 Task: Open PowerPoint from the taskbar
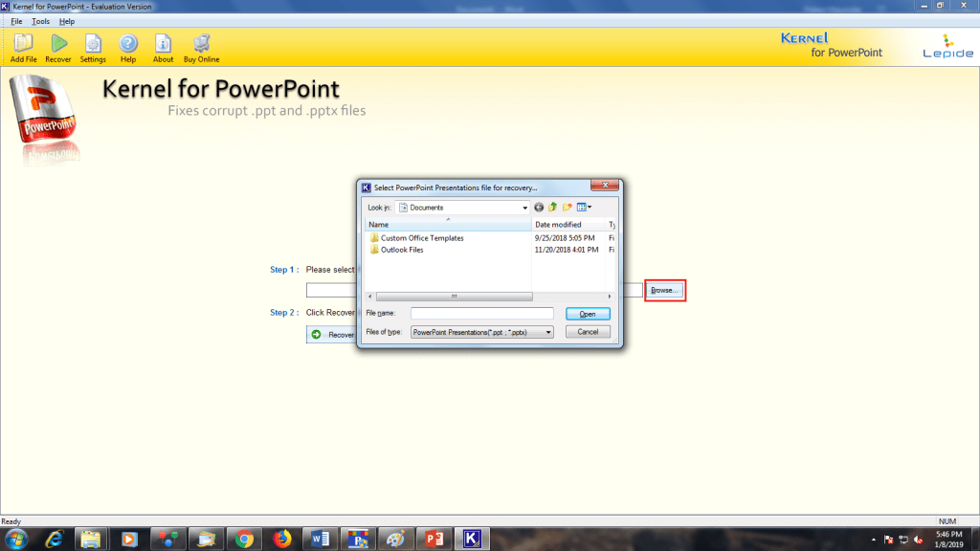(x=433, y=539)
